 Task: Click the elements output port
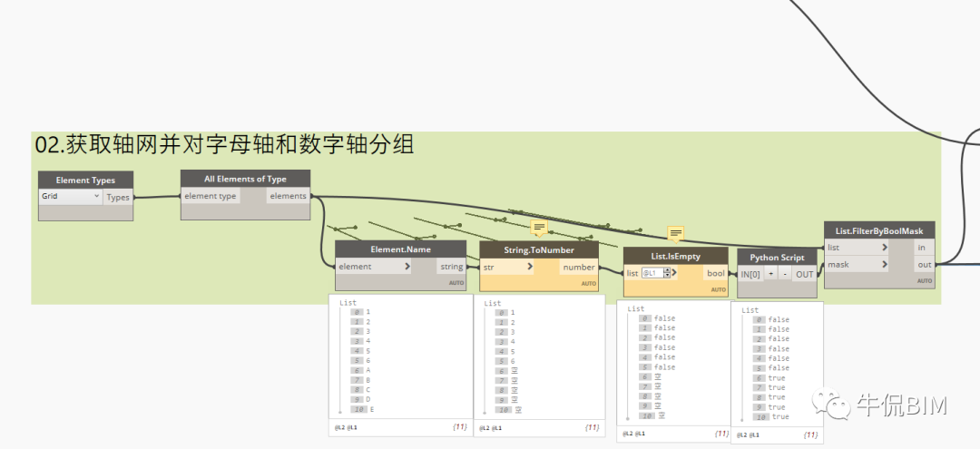coord(289,195)
